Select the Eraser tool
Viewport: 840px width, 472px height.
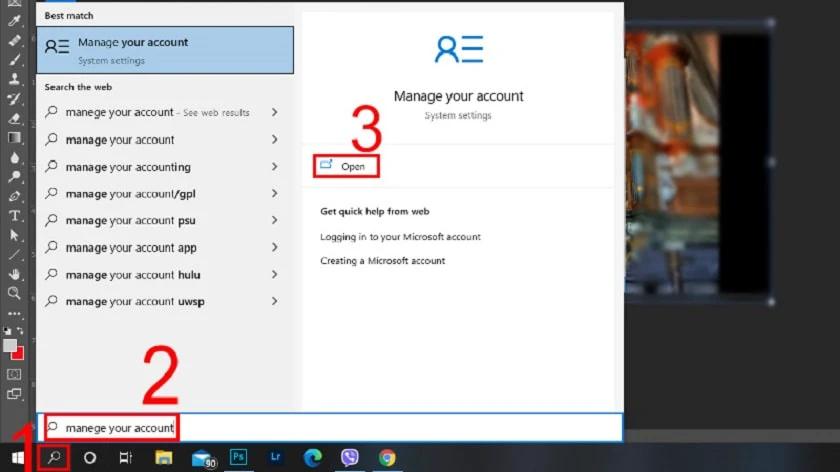[14, 118]
